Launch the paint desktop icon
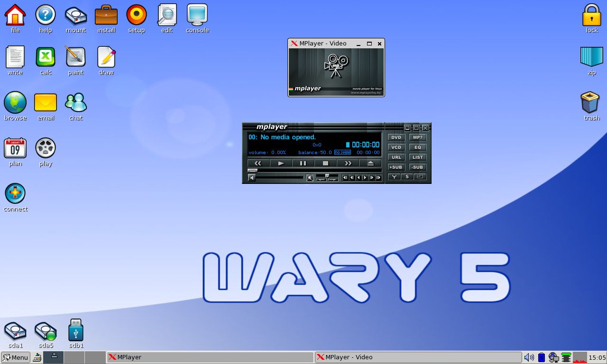This screenshot has height=364, width=607. tap(76, 61)
